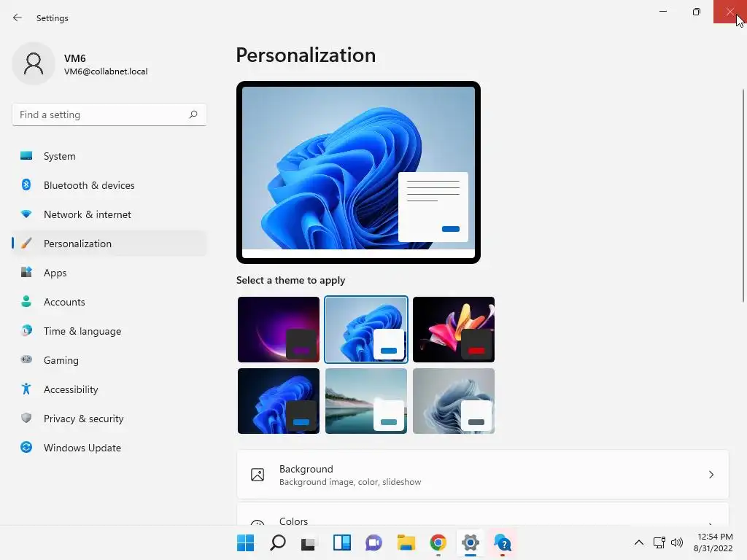Open the Chat camera icon on taskbar
This screenshot has height=560, width=747.
374,542
